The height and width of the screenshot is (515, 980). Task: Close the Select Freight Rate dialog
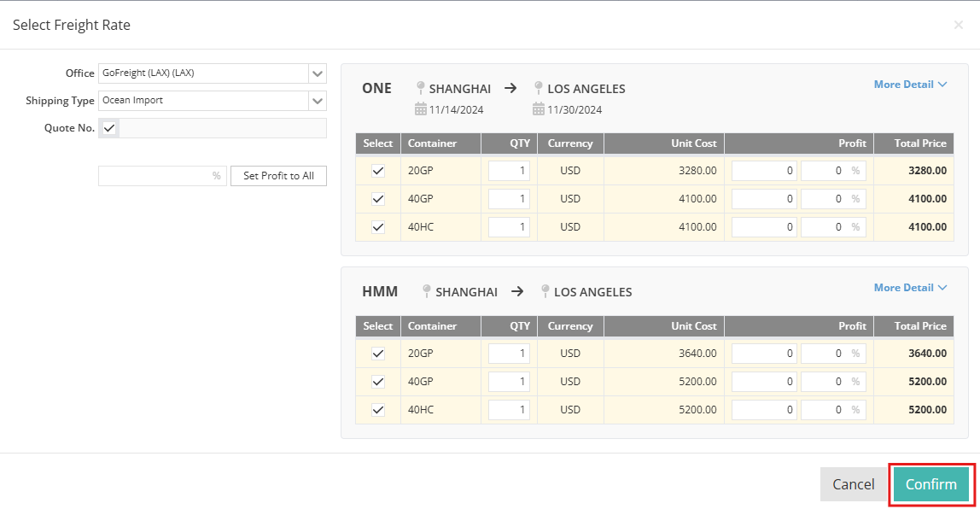click(x=958, y=25)
